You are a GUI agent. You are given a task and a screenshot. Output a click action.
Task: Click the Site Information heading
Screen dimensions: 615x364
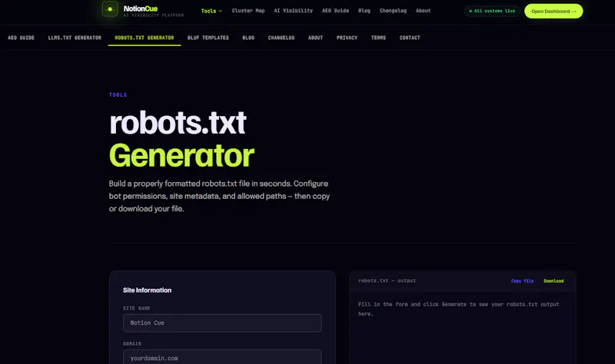pos(147,290)
